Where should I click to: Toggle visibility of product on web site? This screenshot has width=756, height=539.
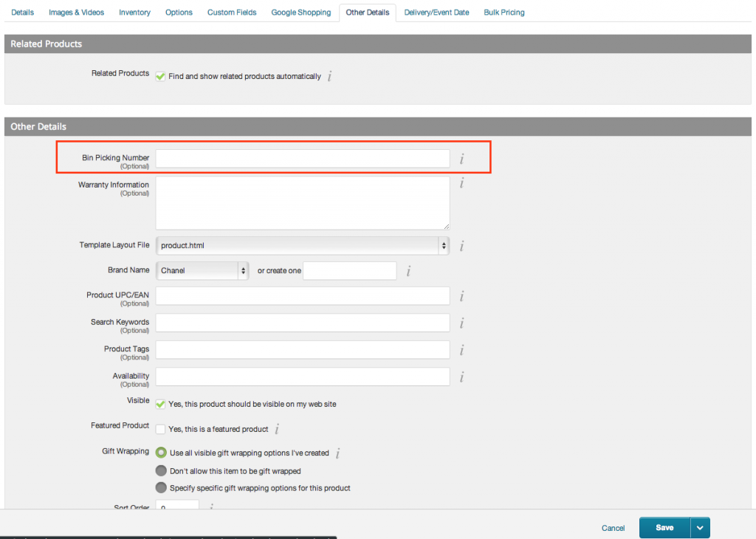click(x=160, y=404)
